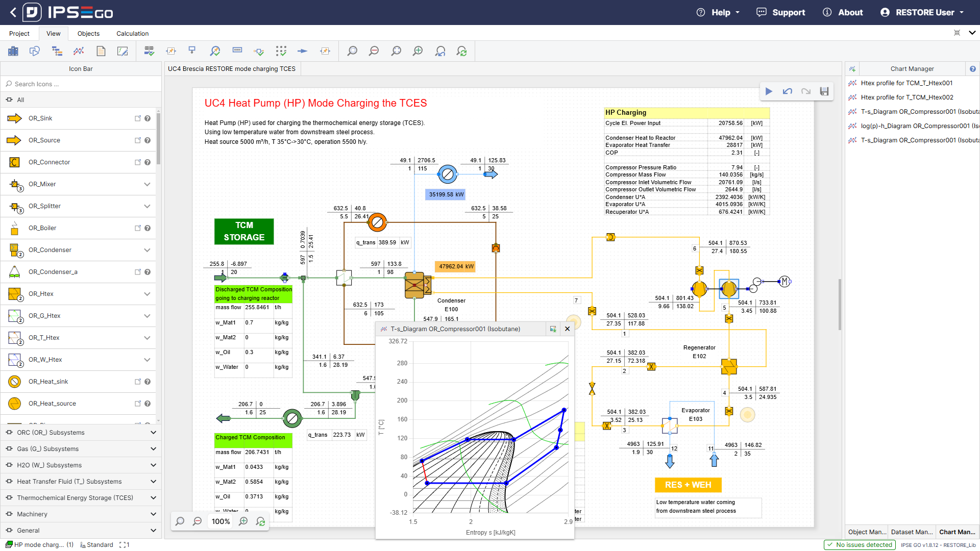This screenshot has width=980, height=551.
Task: Click the project tree structure toolbar icon
Action: point(57,51)
